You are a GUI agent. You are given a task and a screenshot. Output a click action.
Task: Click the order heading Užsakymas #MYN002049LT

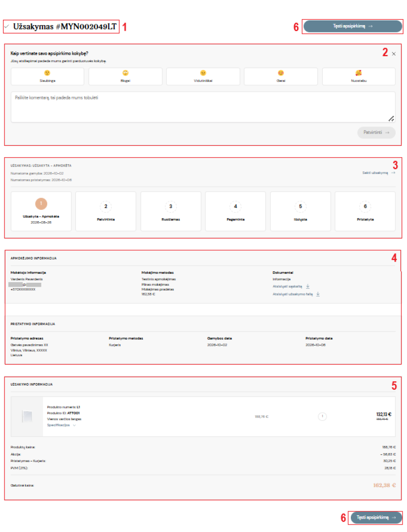click(65, 27)
